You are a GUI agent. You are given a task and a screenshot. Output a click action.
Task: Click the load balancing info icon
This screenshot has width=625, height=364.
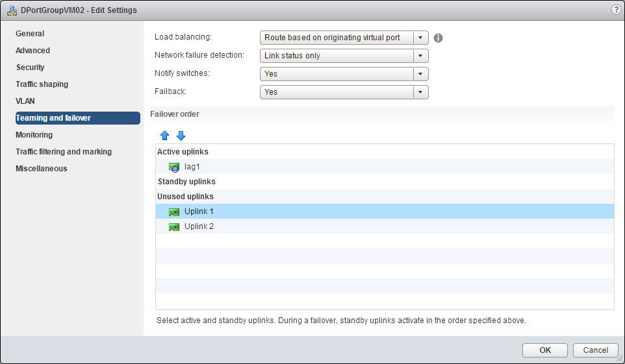438,38
